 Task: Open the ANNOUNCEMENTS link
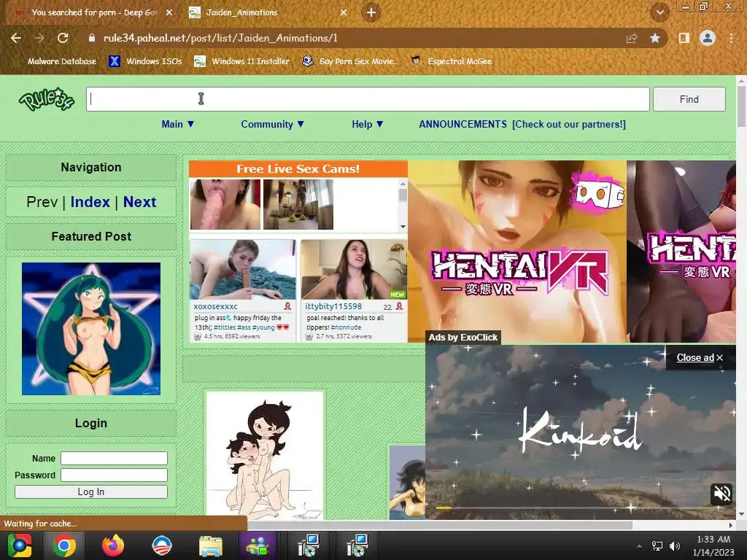[462, 124]
